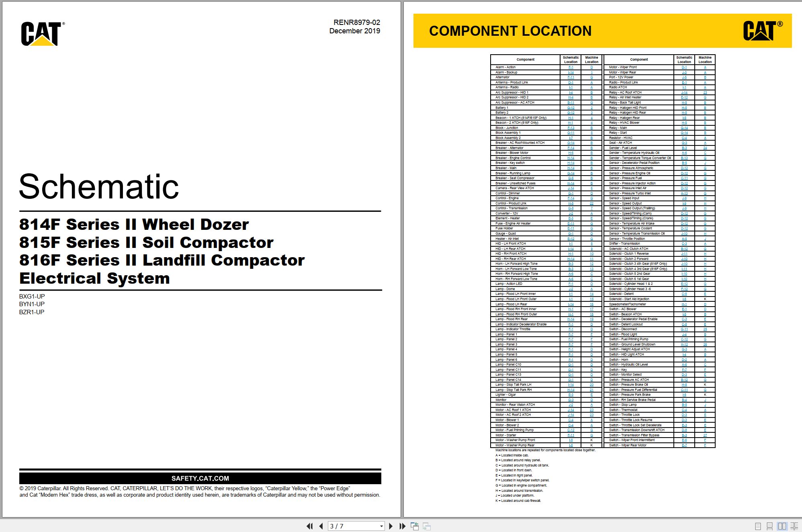This screenshot has width=802, height=532.
Task: Open machine location for Block Assembly 1
Action: coord(591,133)
